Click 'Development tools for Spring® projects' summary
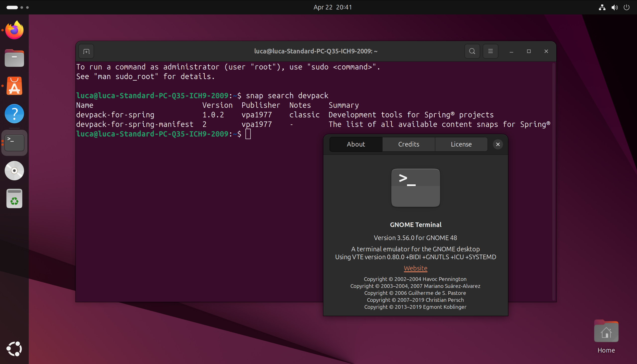 [x=411, y=115]
